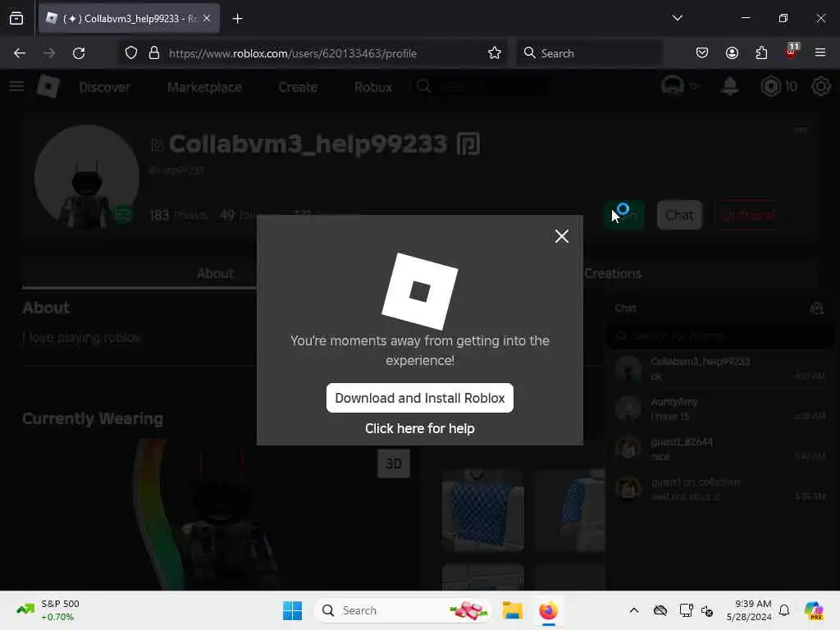
Task: Focus the Firefox Search box
Action: pyautogui.click(x=589, y=53)
